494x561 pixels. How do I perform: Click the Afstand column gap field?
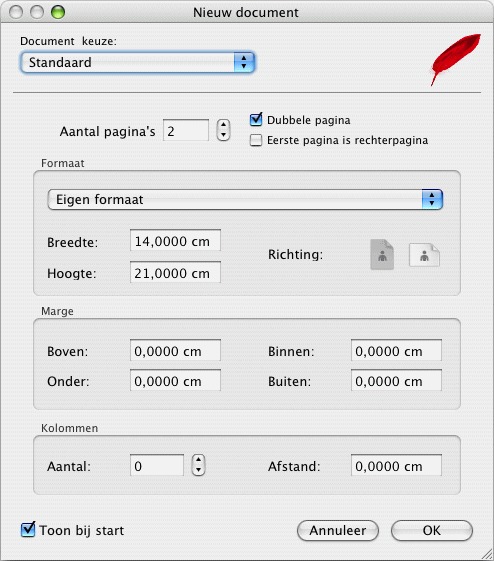point(396,465)
